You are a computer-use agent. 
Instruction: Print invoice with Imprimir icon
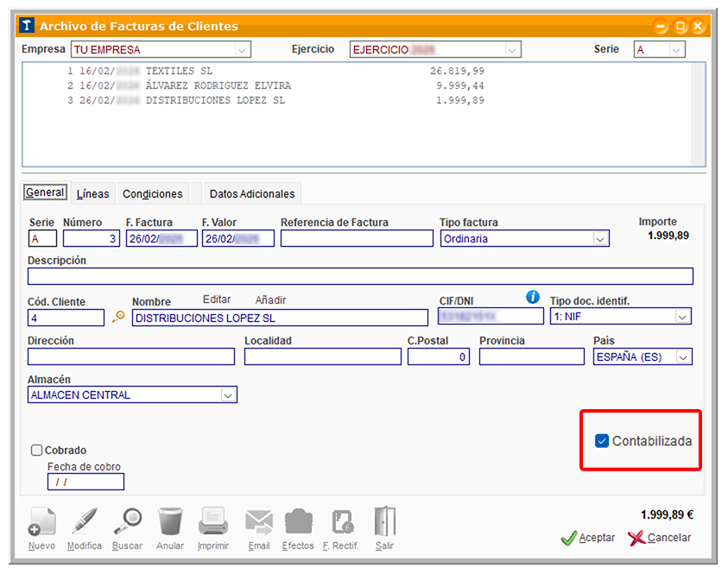point(213,523)
